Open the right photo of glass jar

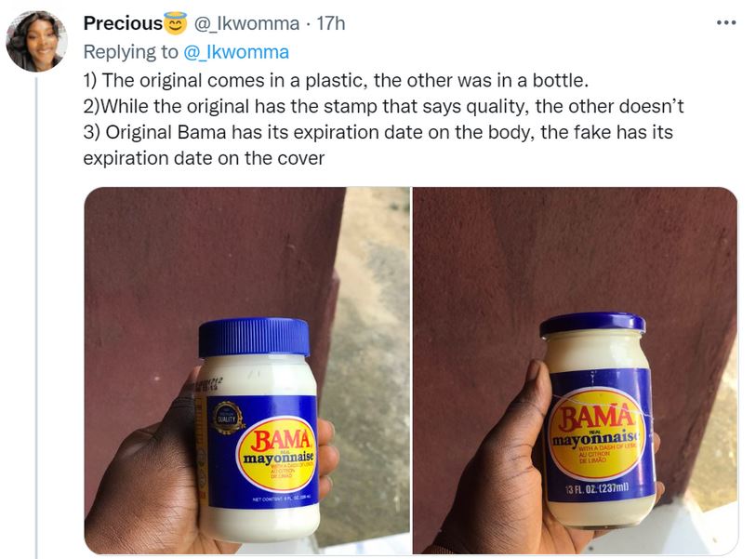pos(575,370)
